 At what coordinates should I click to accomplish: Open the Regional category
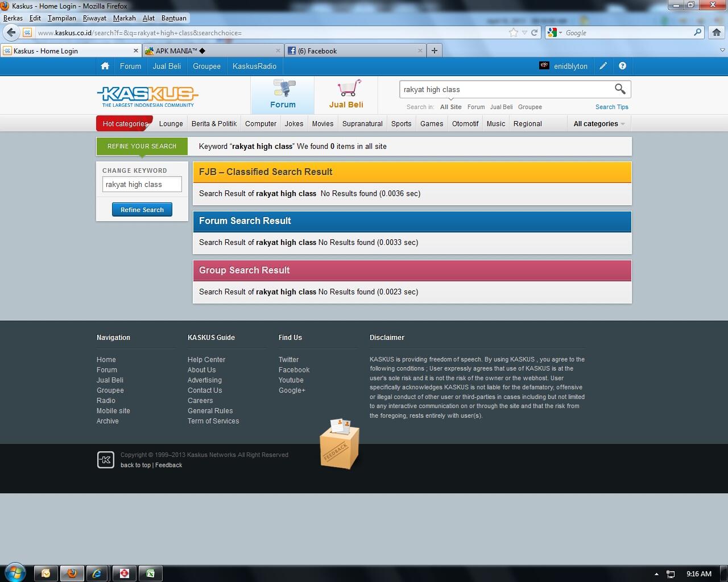pos(527,123)
